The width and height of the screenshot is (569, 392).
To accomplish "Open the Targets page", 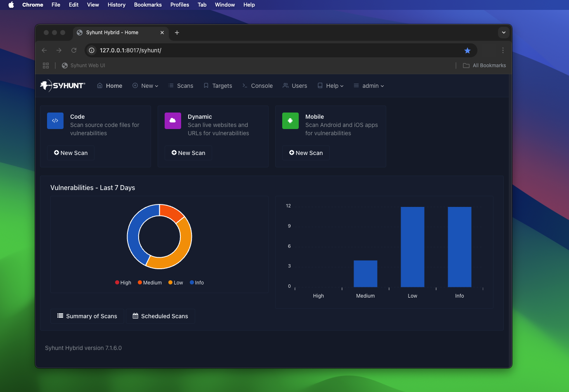I will click(x=218, y=86).
